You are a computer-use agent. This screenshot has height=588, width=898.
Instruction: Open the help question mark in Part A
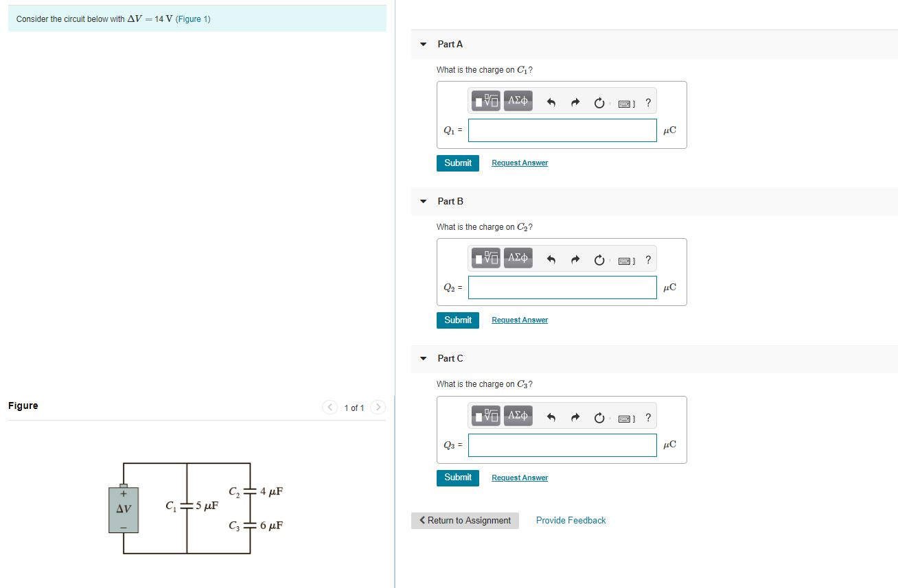(x=648, y=103)
